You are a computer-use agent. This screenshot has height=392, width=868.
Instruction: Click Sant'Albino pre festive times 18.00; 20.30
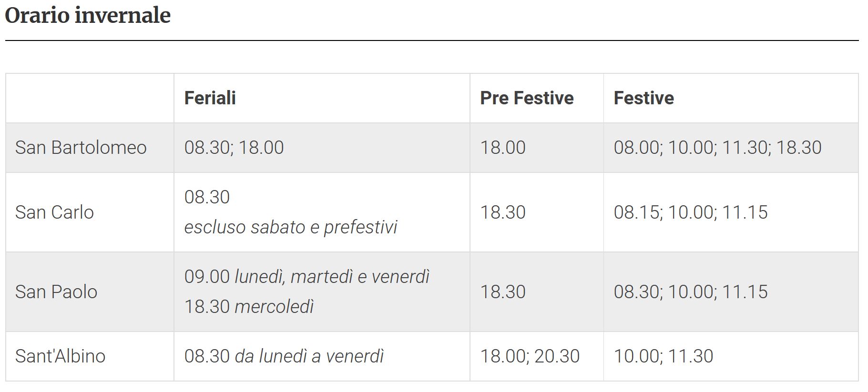pos(530,356)
